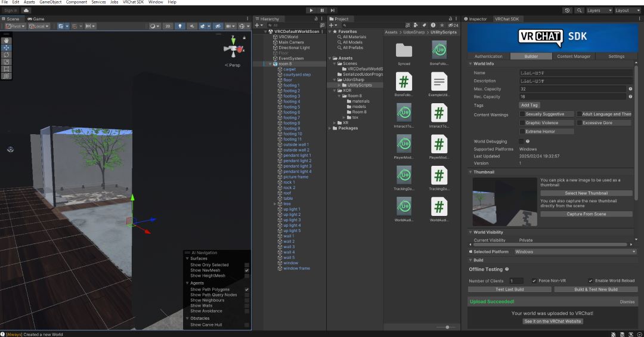Screen dimensions: 644x337
Task: Enable Show Only Selected checkbox
Action: click(246, 265)
